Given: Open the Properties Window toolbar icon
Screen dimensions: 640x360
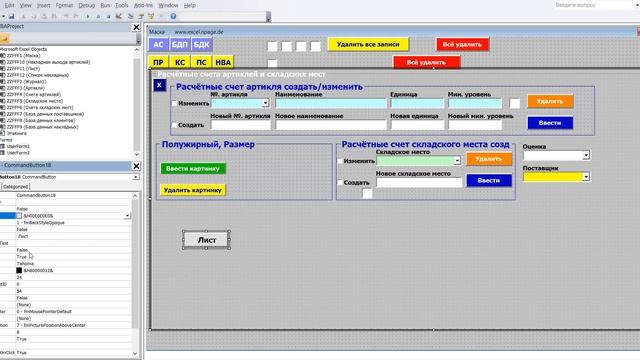Looking at the screenshot, I should coord(141,16).
